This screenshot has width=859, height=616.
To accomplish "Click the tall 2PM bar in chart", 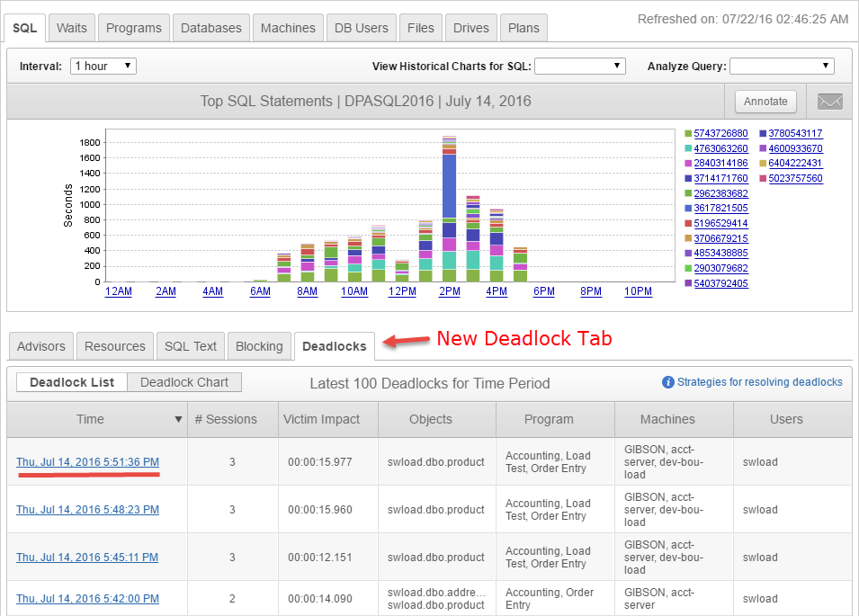I will point(450,189).
